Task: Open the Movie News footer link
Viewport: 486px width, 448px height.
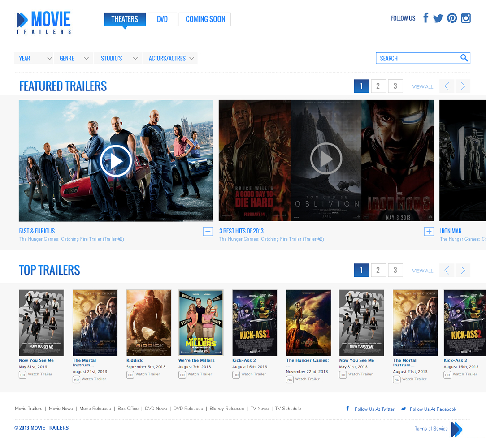Action: [x=61, y=409]
